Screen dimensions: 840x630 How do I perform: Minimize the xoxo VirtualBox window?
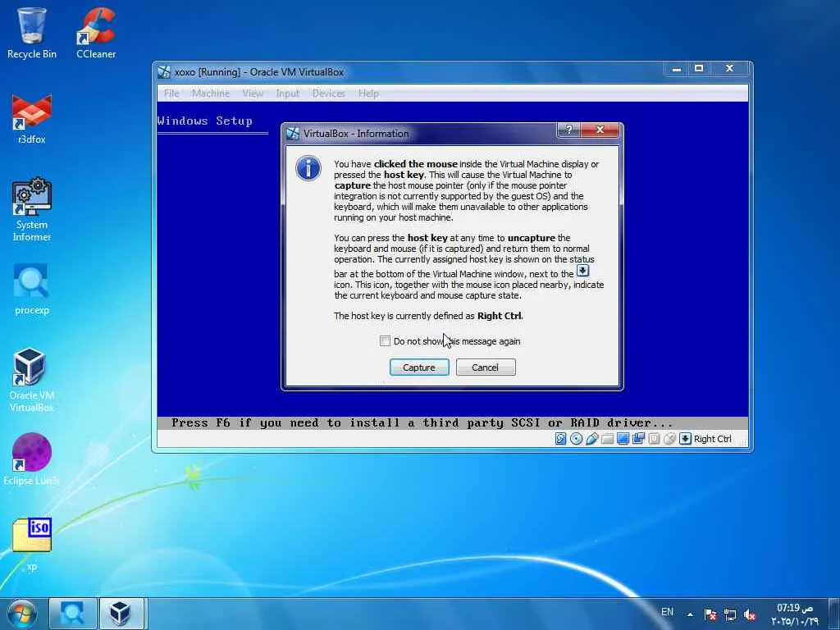point(677,69)
